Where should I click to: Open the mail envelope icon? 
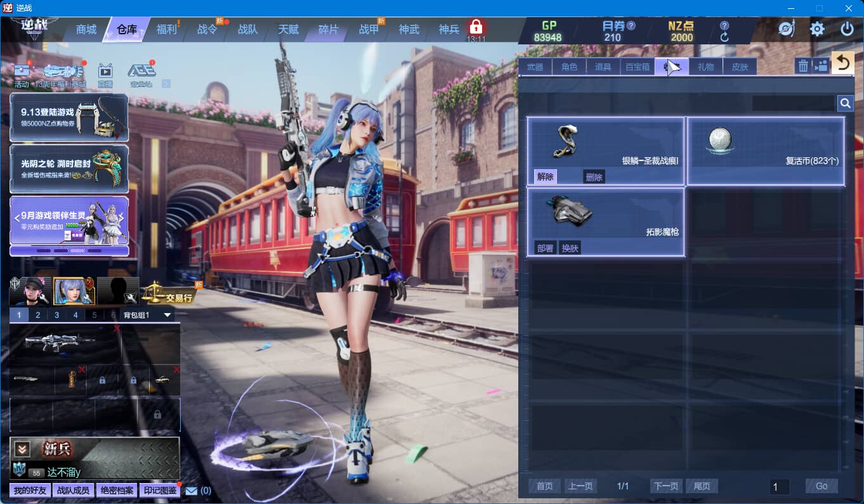tap(192, 491)
